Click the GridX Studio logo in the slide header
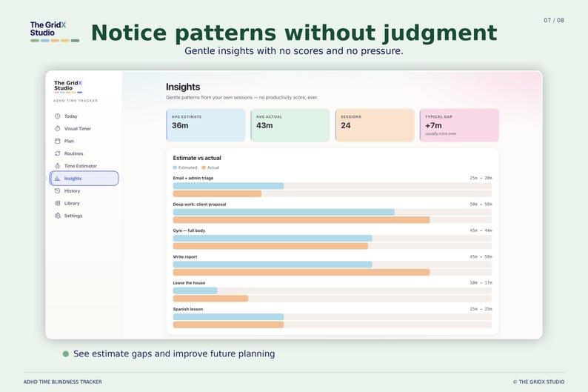The height and width of the screenshot is (392, 588). 55,32
